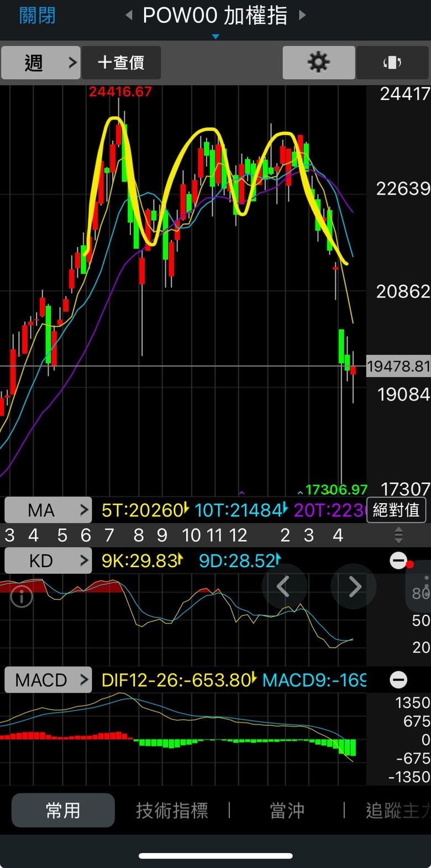Select the 當沖 tab
The height and width of the screenshot is (868, 431).
pos(287,811)
